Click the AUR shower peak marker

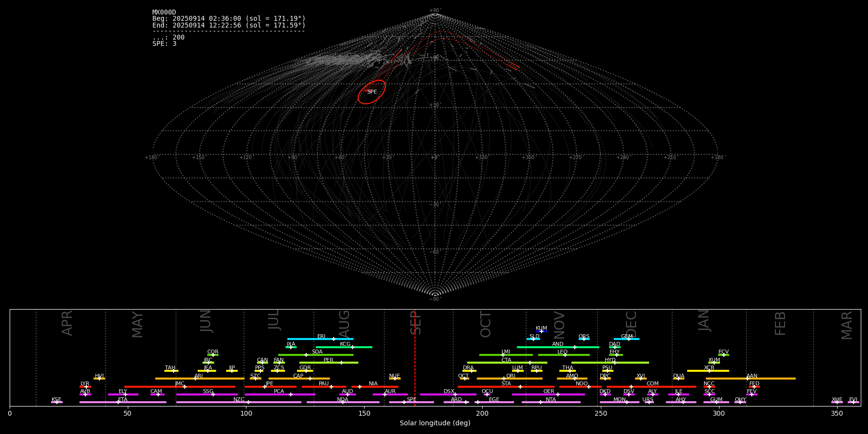click(x=384, y=394)
